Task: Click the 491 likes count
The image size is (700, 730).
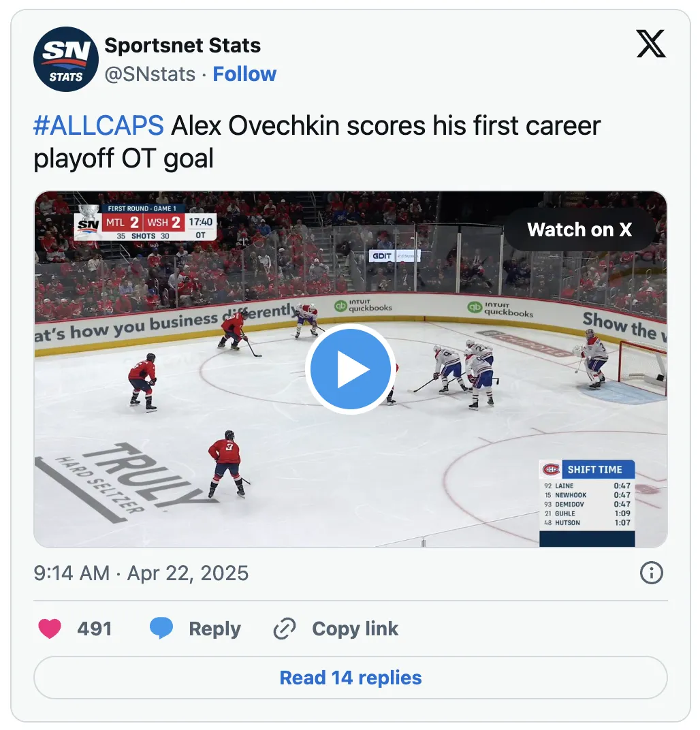Action: coord(95,629)
